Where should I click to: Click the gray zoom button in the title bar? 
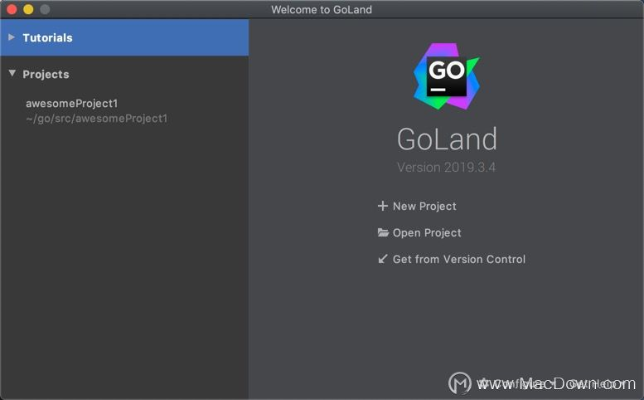[44, 9]
